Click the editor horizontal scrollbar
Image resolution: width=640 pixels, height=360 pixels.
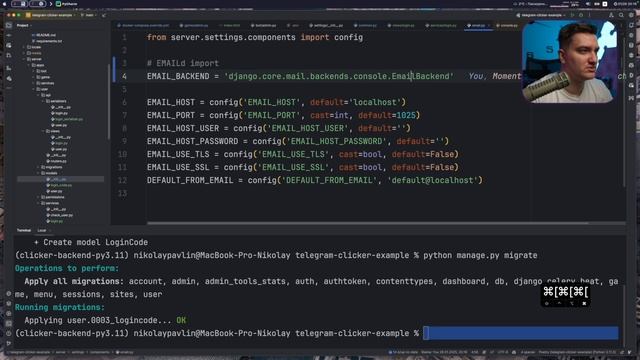(367, 223)
